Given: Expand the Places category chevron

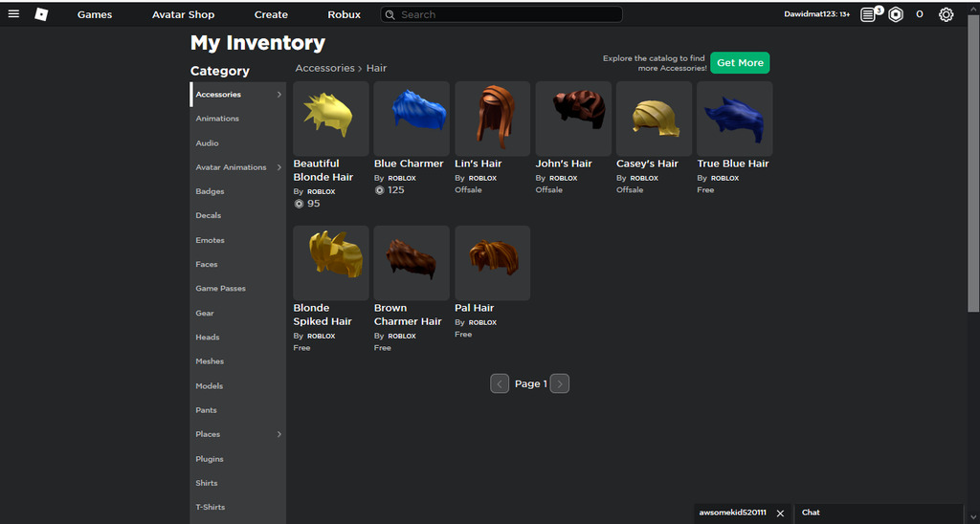Looking at the screenshot, I should pyautogui.click(x=278, y=434).
